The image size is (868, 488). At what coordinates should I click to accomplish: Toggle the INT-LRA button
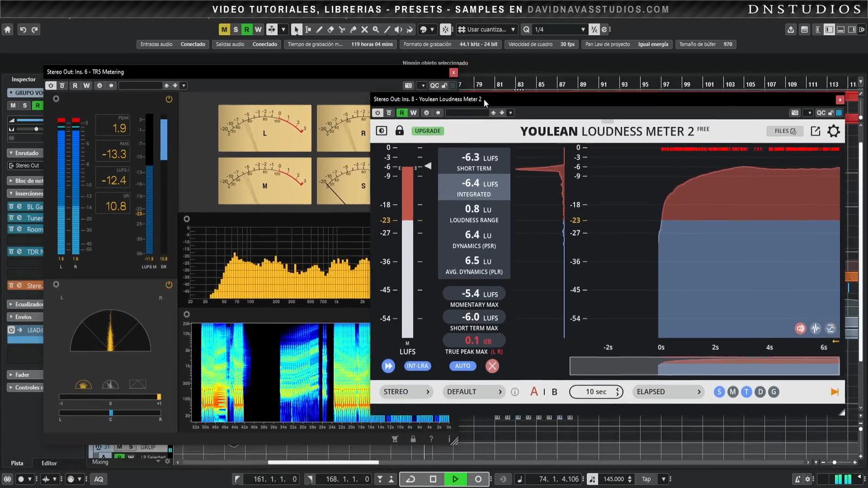coord(417,366)
